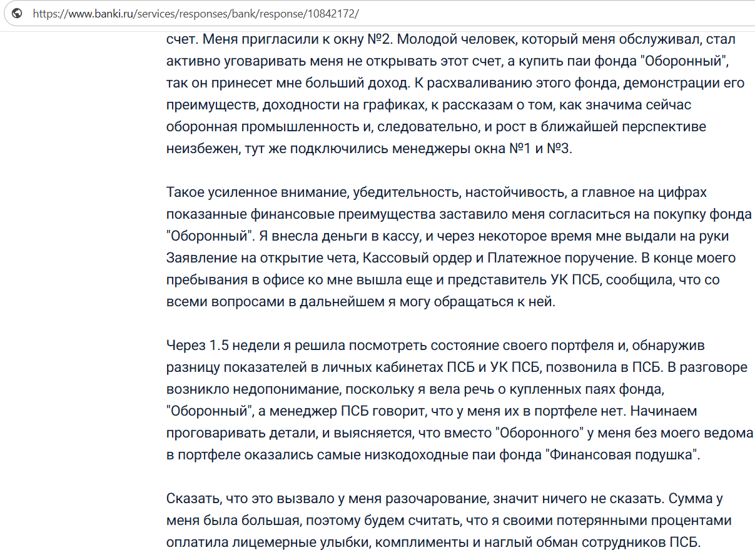
Task: Click the line starting "Такое усиленное внимание"
Action: (x=437, y=192)
